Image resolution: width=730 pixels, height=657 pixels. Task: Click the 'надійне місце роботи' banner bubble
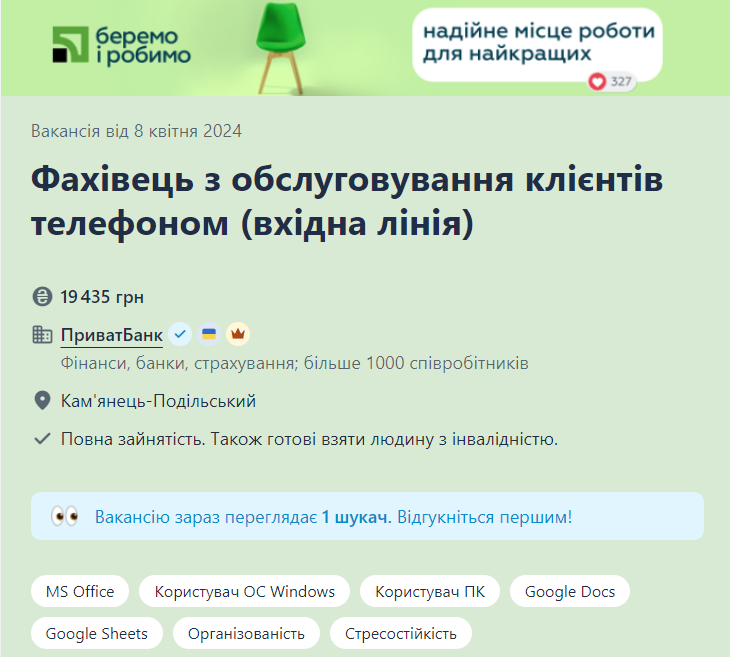537,45
